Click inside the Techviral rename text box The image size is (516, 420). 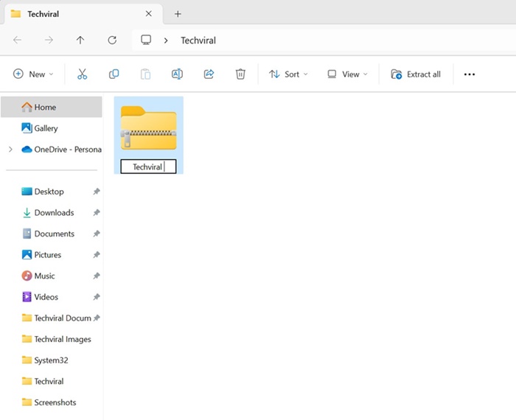pyautogui.click(x=148, y=167)
